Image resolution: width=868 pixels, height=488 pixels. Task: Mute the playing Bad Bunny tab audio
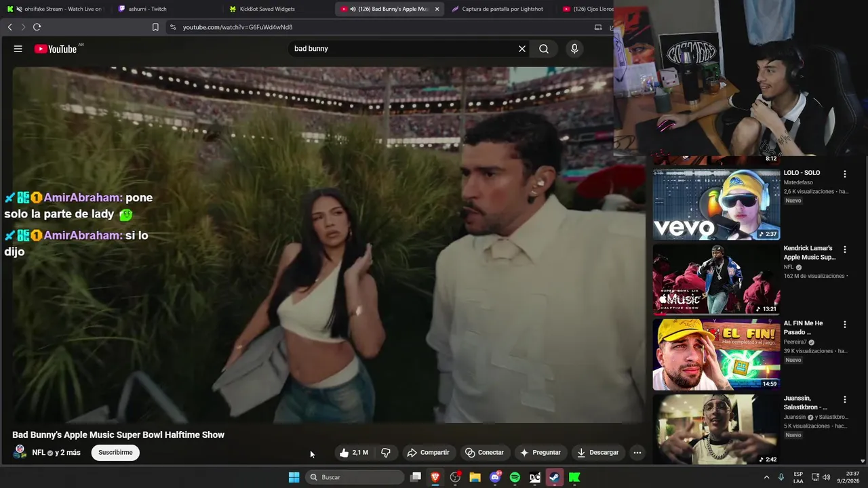point(353,9)
